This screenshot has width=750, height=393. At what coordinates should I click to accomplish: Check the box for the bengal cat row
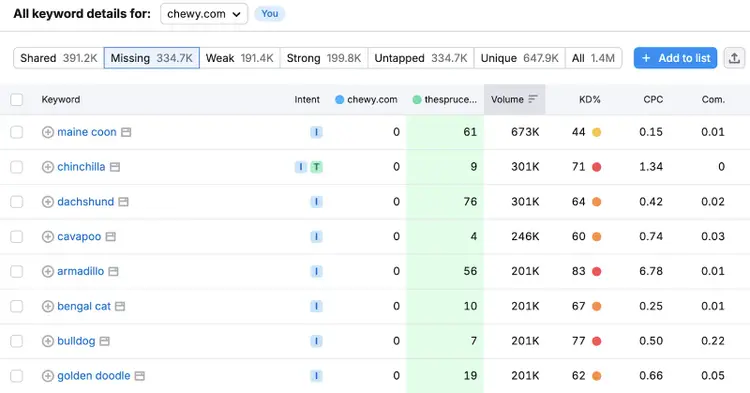[x=17, y=306]
